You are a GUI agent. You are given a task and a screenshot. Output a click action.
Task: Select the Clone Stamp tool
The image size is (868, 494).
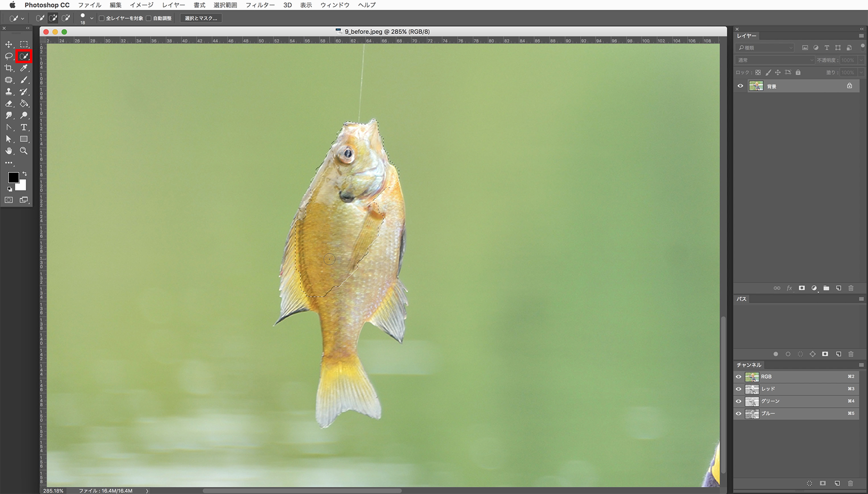9,92
